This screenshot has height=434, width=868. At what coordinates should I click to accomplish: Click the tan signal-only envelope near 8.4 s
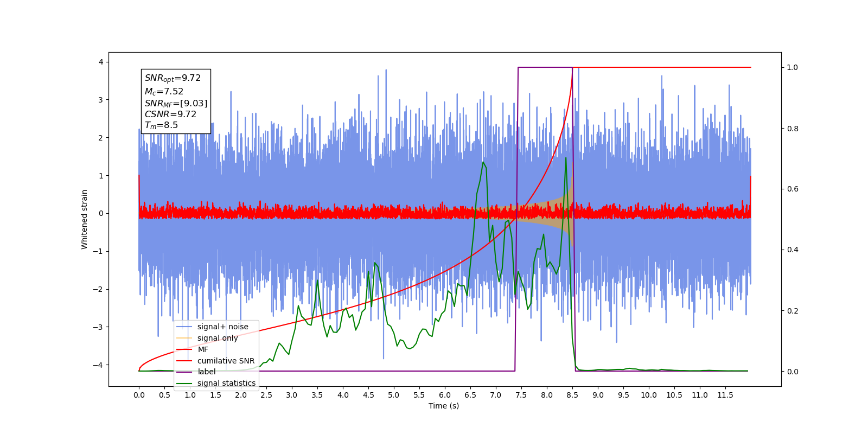coord(567,213)
